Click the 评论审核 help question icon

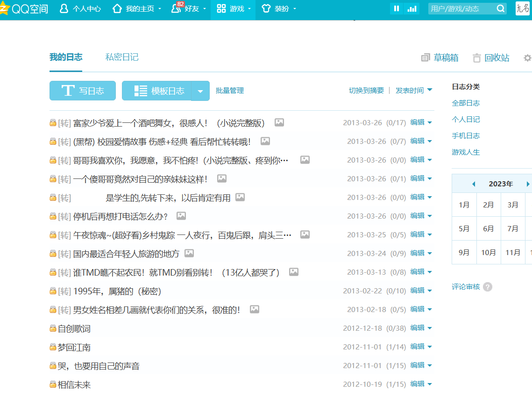pos(488,287)
